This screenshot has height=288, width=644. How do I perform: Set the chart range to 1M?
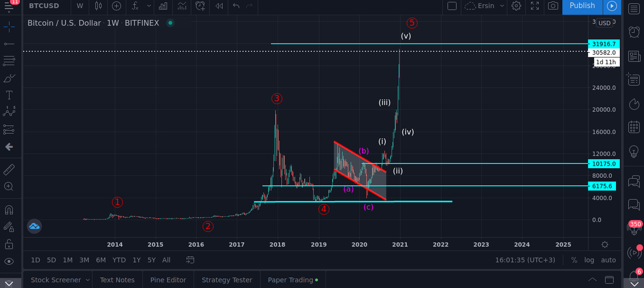(x=68, y=260)
